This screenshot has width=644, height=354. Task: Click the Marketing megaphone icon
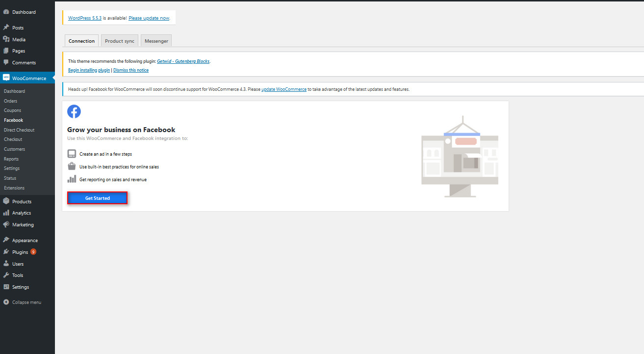point(6,224)
